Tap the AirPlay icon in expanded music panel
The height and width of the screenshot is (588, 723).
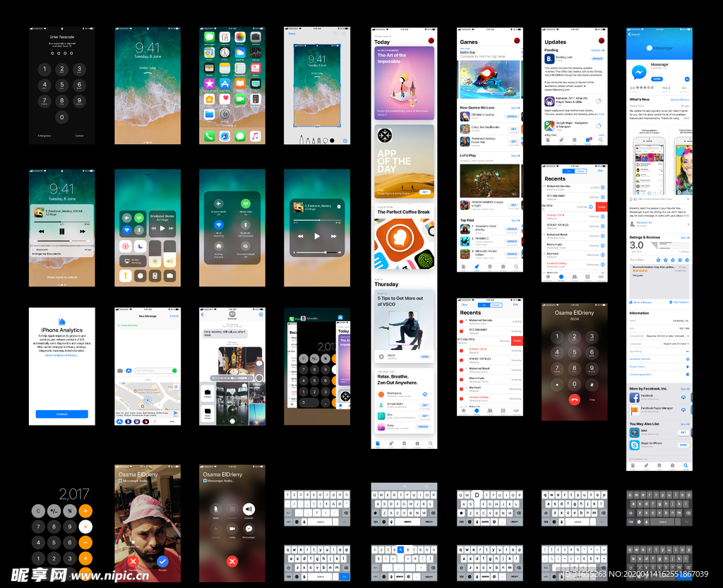coord(339,206)
